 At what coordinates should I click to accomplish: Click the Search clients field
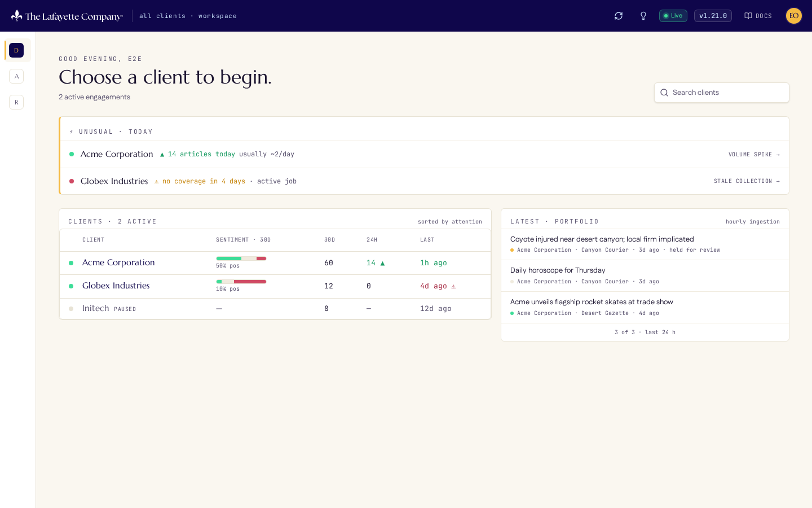(x=722, y=93)
